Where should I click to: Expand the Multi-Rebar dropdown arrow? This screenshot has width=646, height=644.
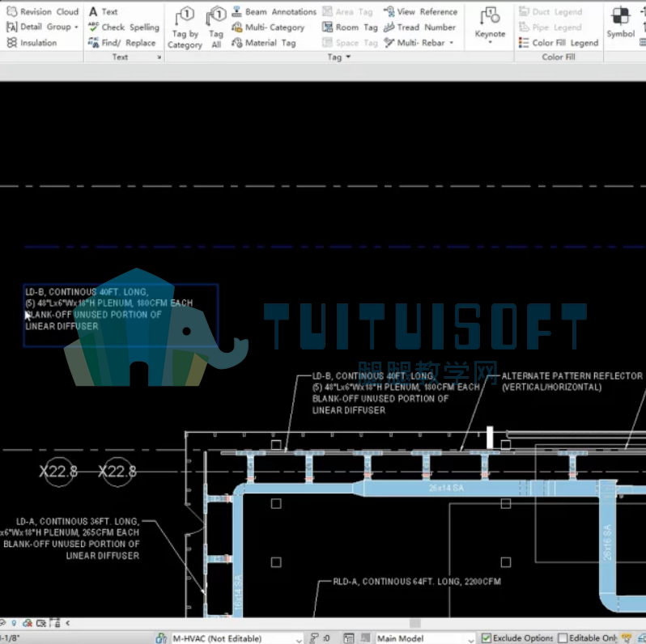click(452, 43)
